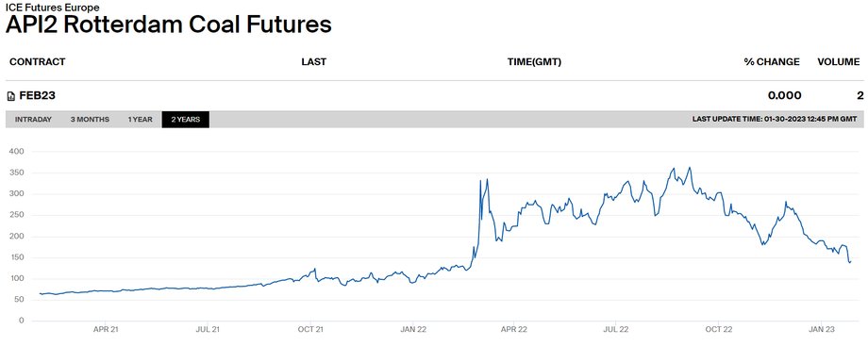The width and height of the screenshot is (868, 346).
Task: Select the 2 YEARS tab
Action: coord(186,120)
